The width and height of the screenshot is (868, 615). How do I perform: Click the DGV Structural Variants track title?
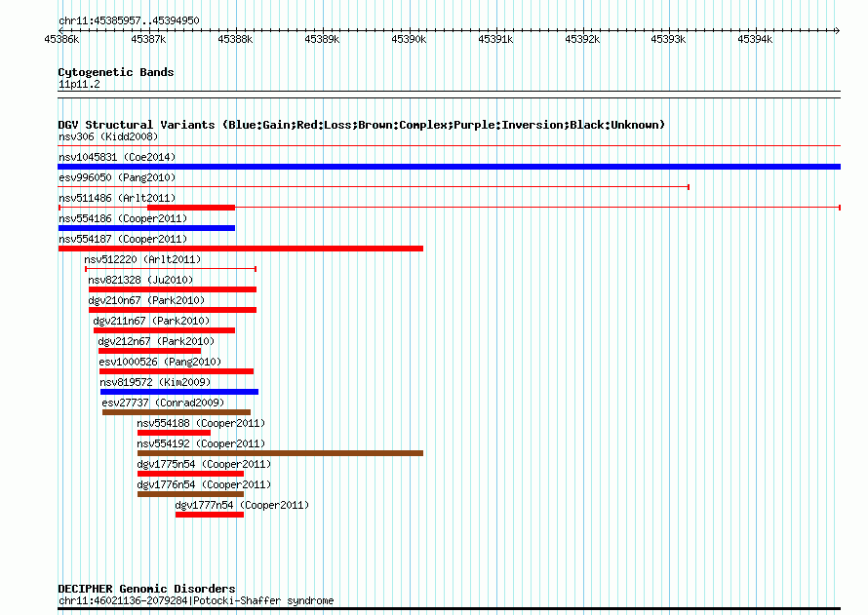pos(362,125)
